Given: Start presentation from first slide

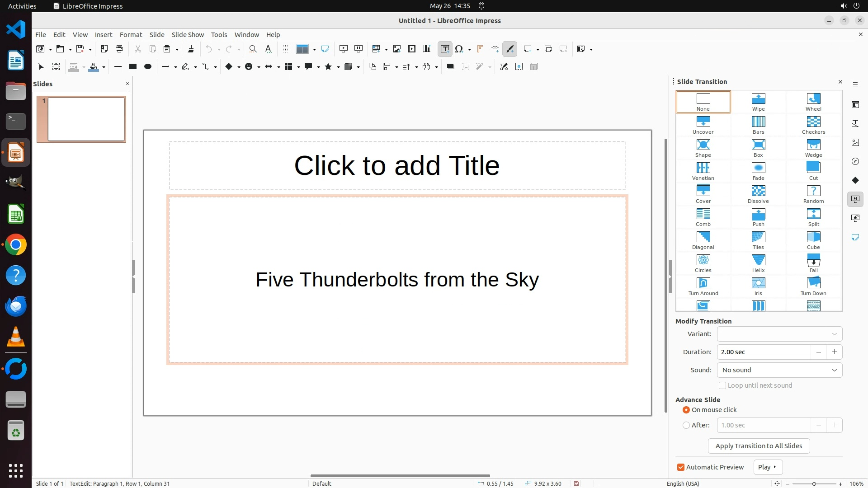Looking at the screenshot, I should [344, 49].
